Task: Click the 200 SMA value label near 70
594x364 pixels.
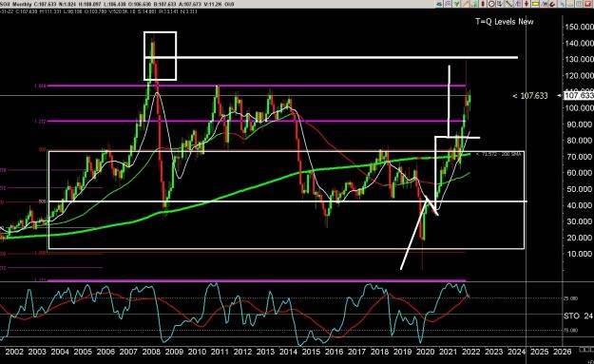Action: pyautogui.click(x=499, y=154)
